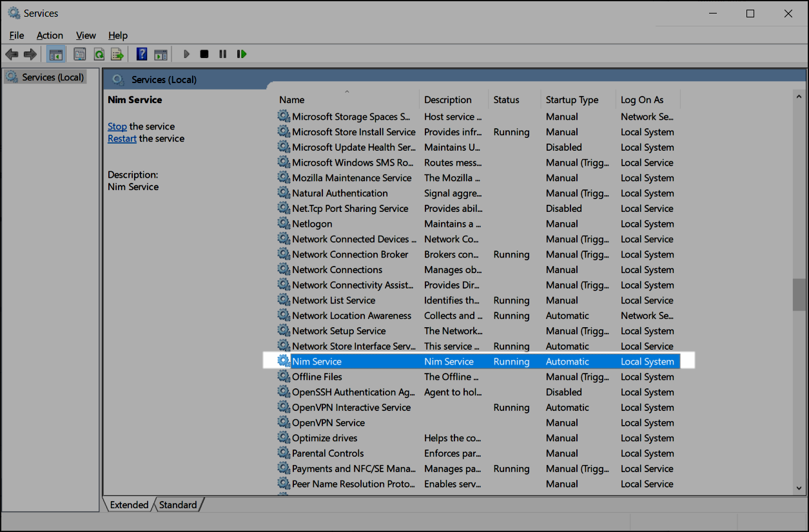
Task: Select Services (Local) in the console tree
Action: 53,77
